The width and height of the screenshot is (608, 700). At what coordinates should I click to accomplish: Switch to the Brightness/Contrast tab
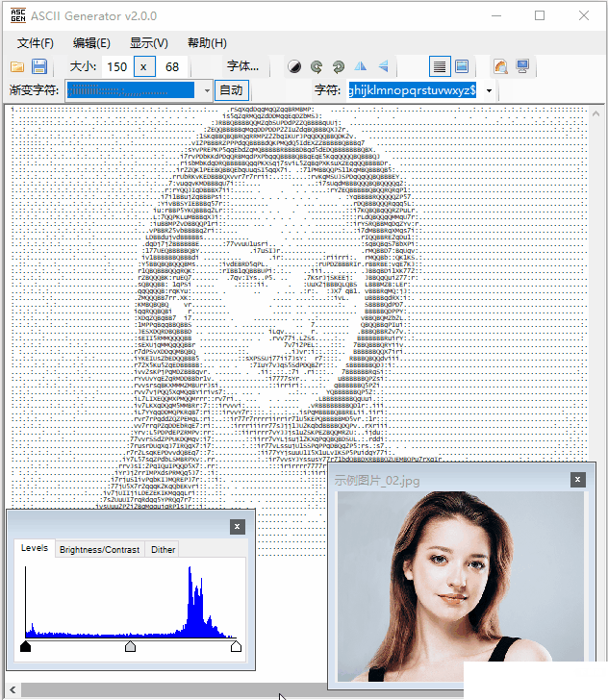99,550
